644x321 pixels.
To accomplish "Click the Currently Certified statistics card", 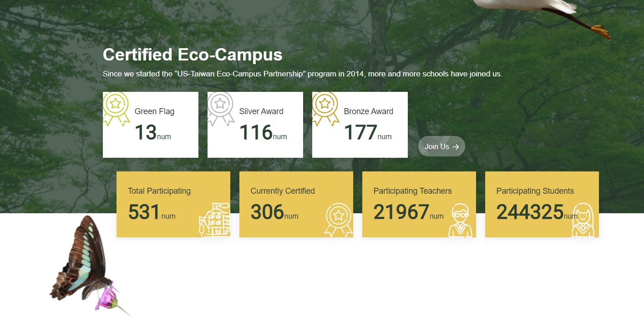I will pos(296,204).
